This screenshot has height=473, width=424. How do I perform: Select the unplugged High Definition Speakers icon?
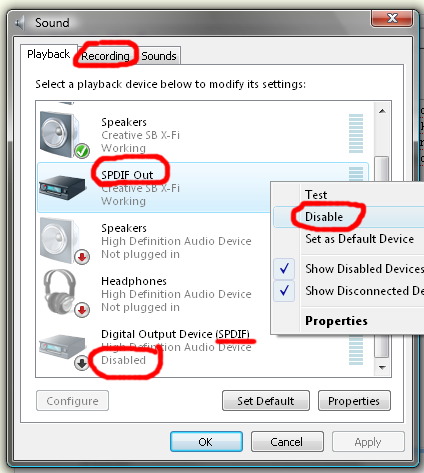60,240
